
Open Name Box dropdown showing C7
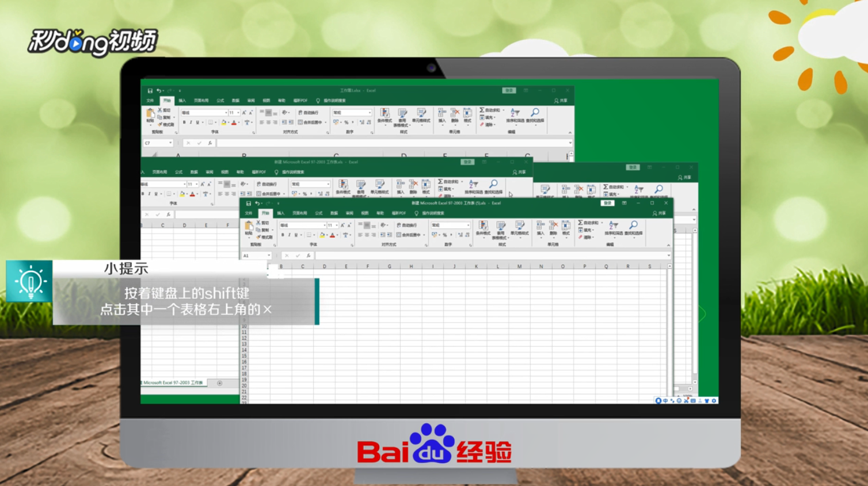coord(170,143)
